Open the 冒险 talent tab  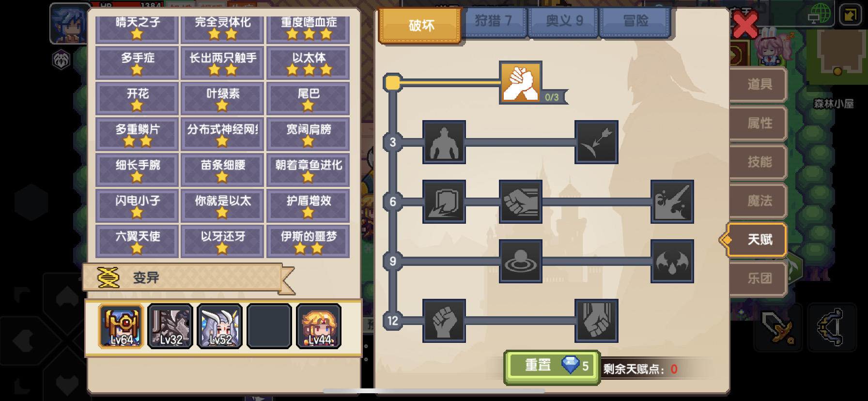[x=635, y=22]
